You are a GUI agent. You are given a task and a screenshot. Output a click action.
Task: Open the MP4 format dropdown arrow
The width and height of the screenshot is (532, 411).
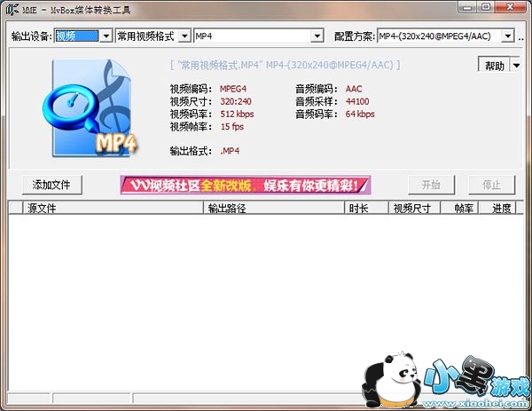coord(317,36)
